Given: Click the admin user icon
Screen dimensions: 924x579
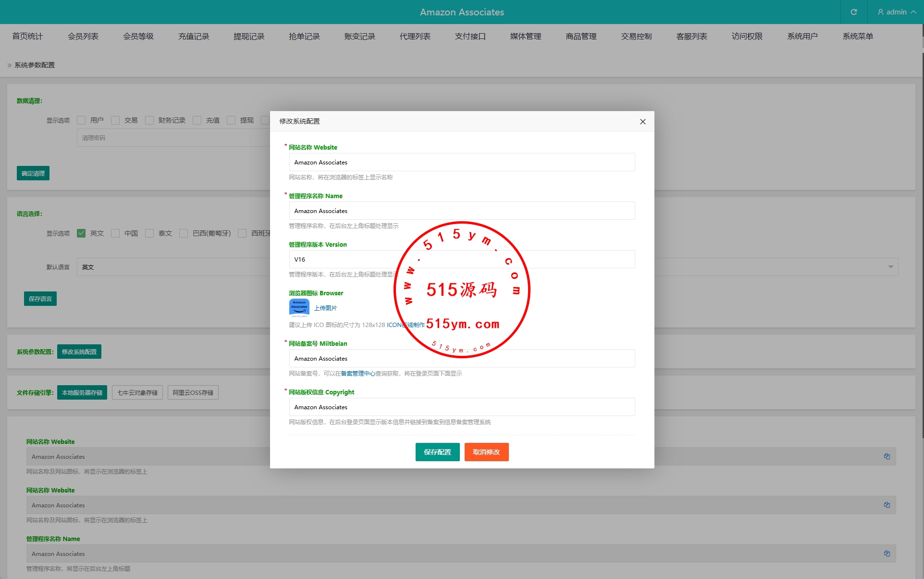Looking at the screenshot, I should click(x=880, y=12).
